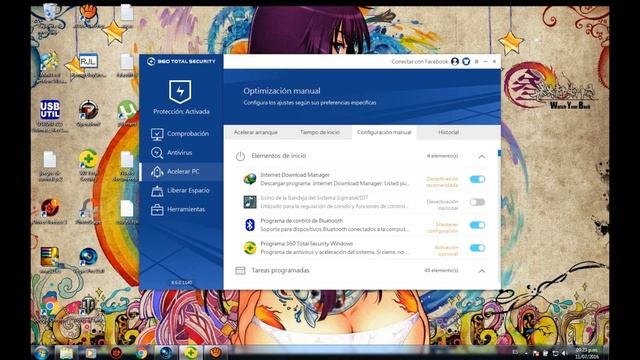Switch to the Tiempo de inicio tab
This screenshot has width=640, height=360.
pyautogui.click(x=320, y=132)
